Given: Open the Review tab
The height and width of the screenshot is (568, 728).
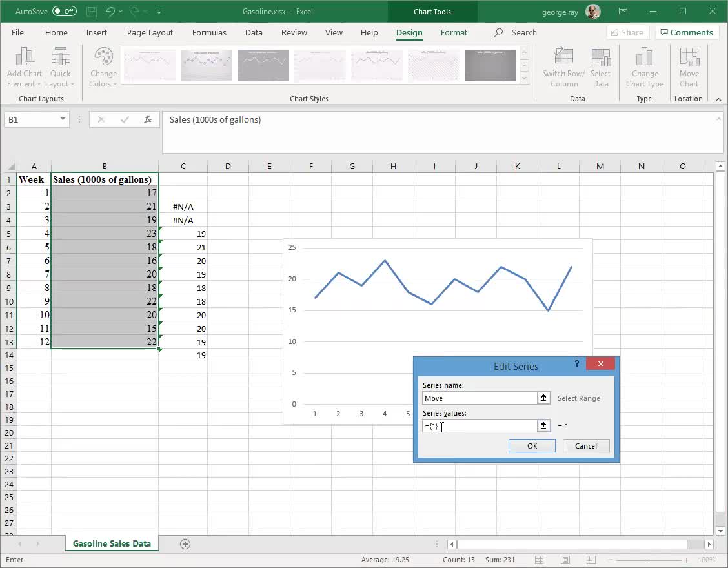Looking at the screenshot, I should tap(294, 32).
